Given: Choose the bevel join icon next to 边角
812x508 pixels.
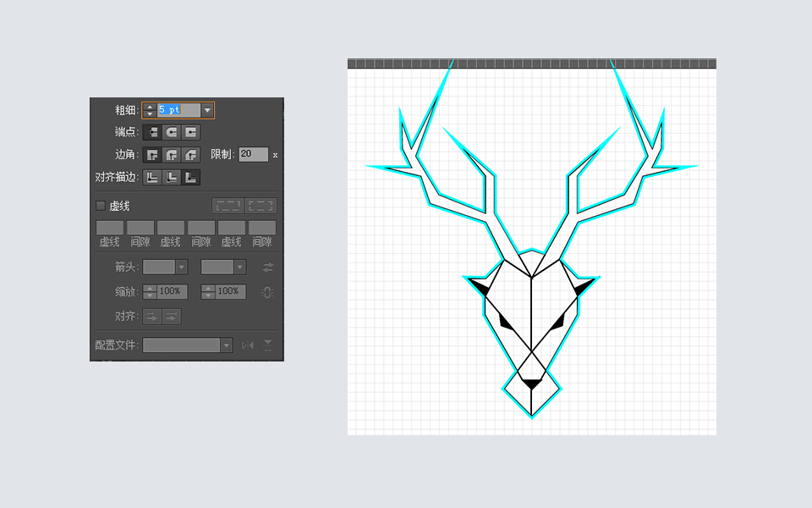Looking at the screenshot, I should 190,154.
